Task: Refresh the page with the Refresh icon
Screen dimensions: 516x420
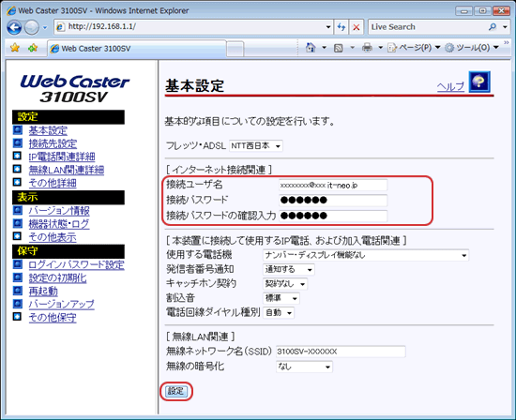Action: (341, 27)
